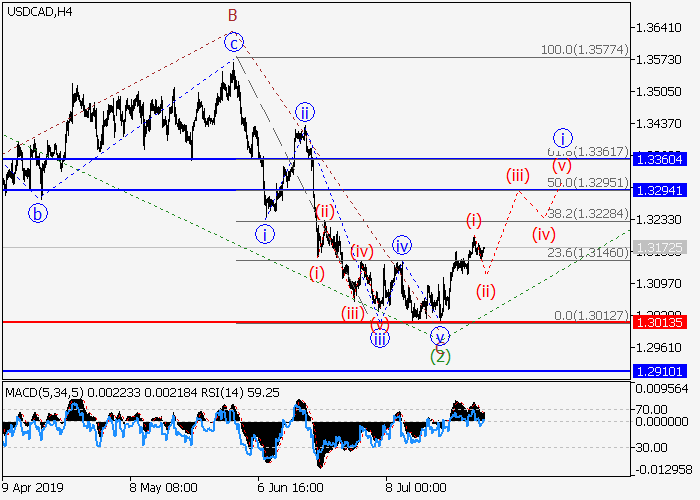Click the USDCAD,H4 chart title
700x500 pixels.
pos(38,12)
